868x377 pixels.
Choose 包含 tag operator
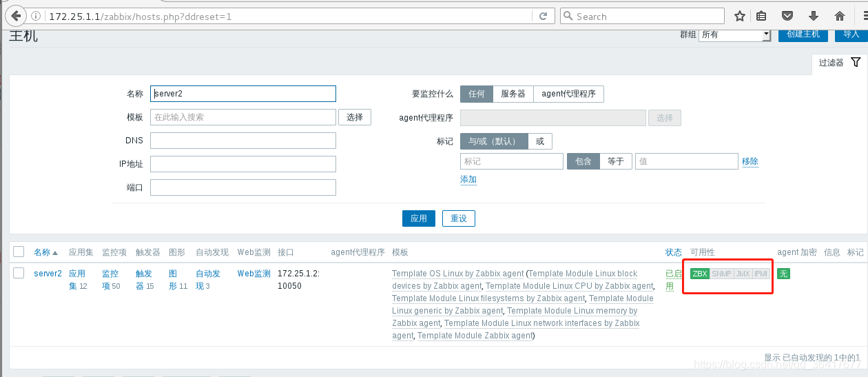(583, 161)
